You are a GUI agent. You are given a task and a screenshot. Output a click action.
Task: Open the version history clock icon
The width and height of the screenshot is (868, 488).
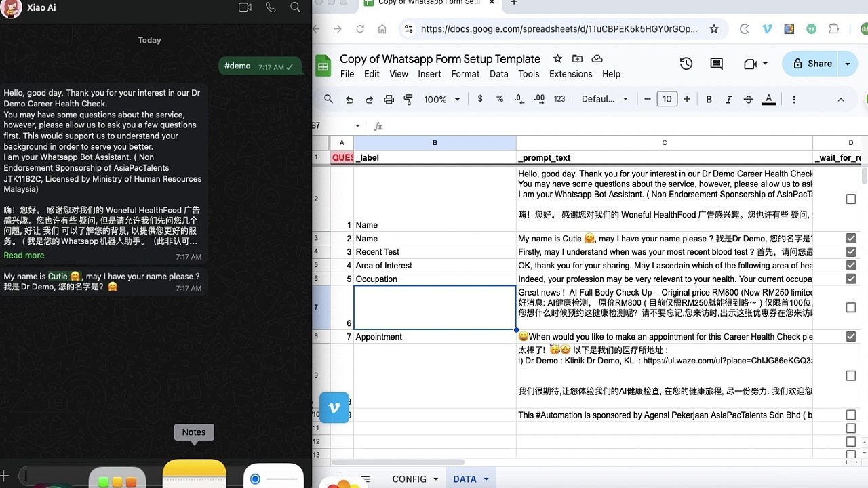686,64
